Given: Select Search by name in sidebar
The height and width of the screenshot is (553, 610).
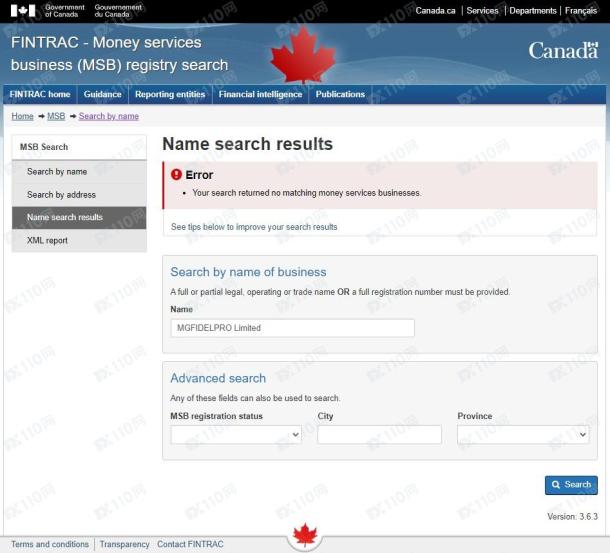Looking at the screenshot, I should pyautogui.click(x=79, y=172).
